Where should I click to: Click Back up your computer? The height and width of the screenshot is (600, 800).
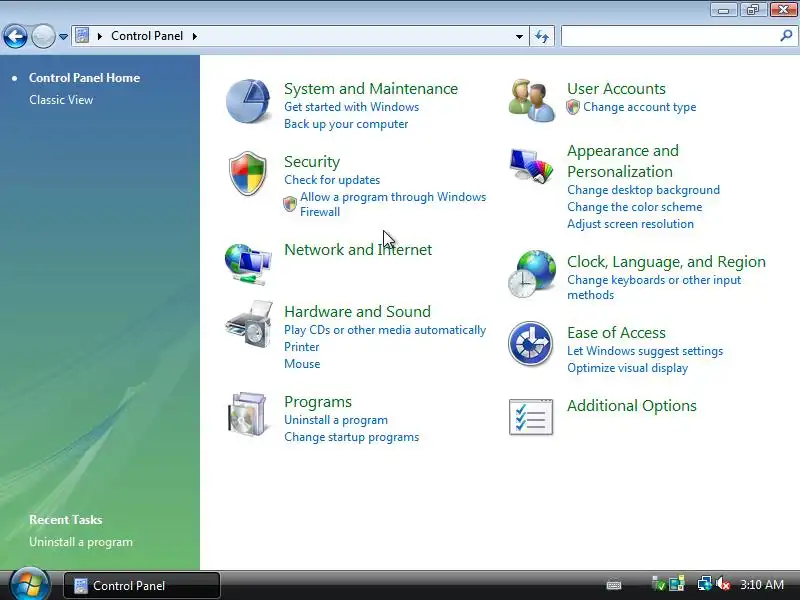346,124
